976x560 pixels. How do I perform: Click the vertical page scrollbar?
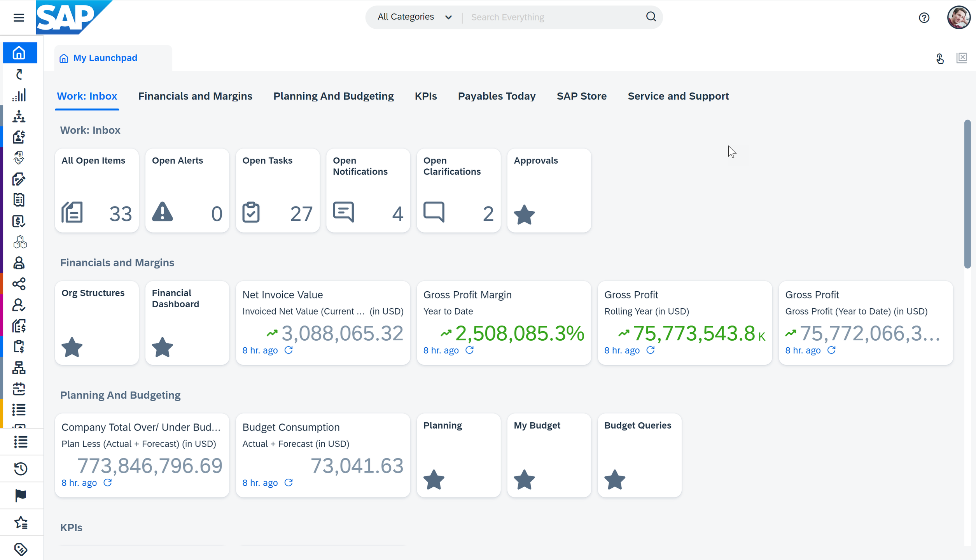click(x=967, y=194)
